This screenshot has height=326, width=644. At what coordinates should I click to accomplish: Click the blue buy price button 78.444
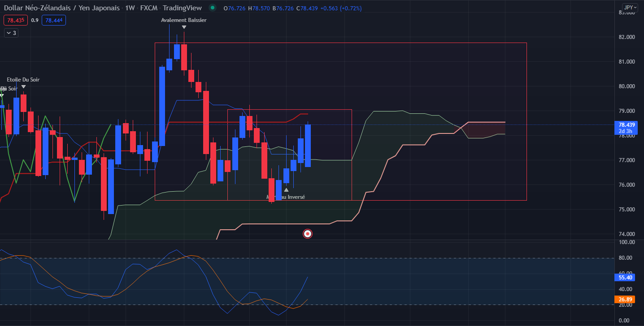coord(54,20)
